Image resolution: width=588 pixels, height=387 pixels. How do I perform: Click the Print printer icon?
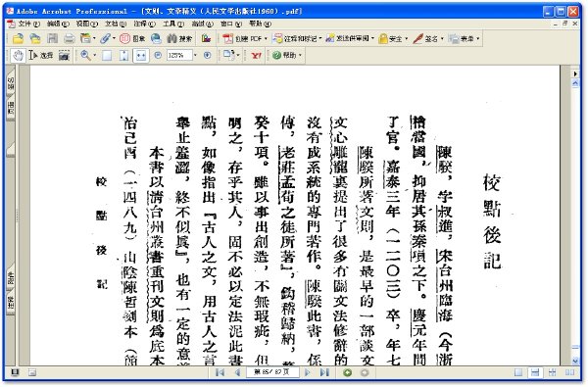pos(69,38)
